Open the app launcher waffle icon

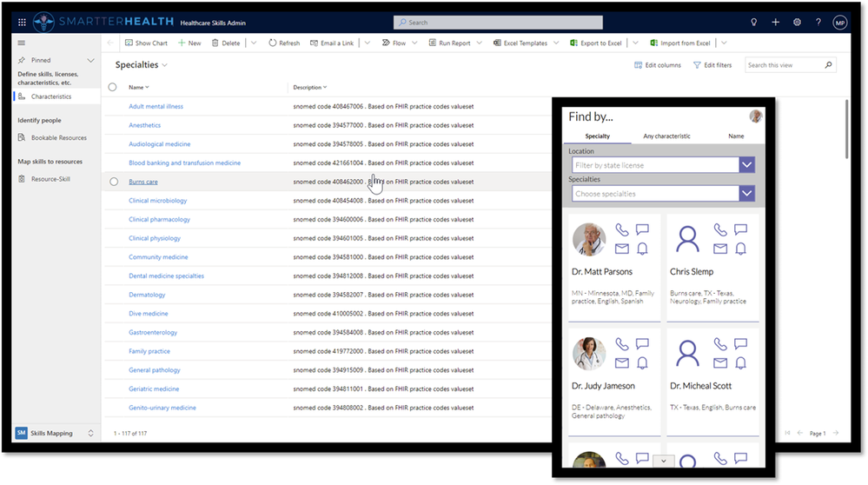tap(22, 23)
